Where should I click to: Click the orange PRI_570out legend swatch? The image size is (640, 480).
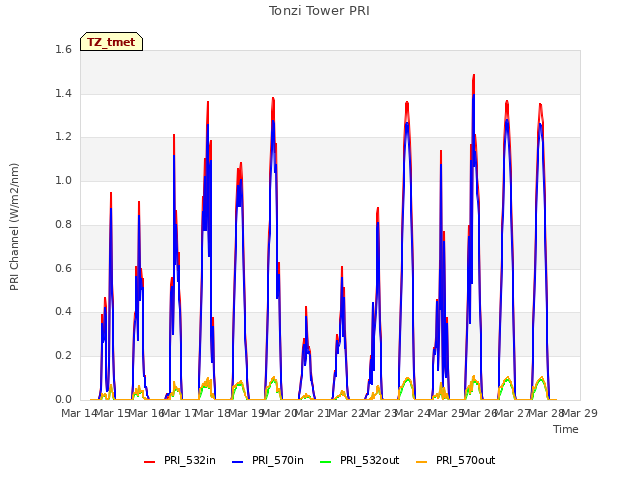pos(422,461)
